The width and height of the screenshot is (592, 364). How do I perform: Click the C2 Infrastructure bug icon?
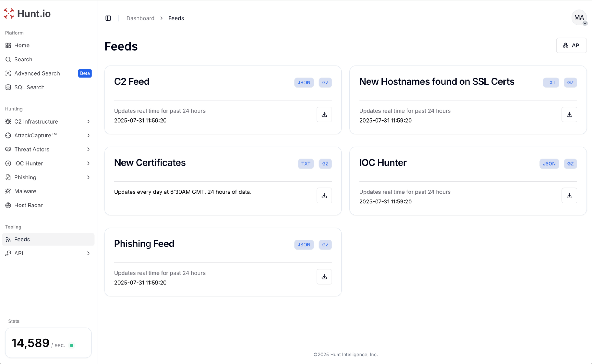click(x=8, y=121)
